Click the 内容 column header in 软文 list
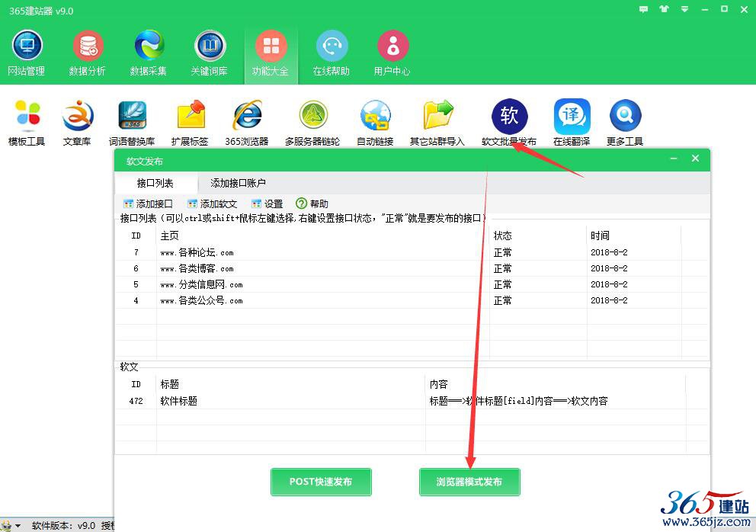The width and height of the screenshot is (756, 532). [439, 384]
